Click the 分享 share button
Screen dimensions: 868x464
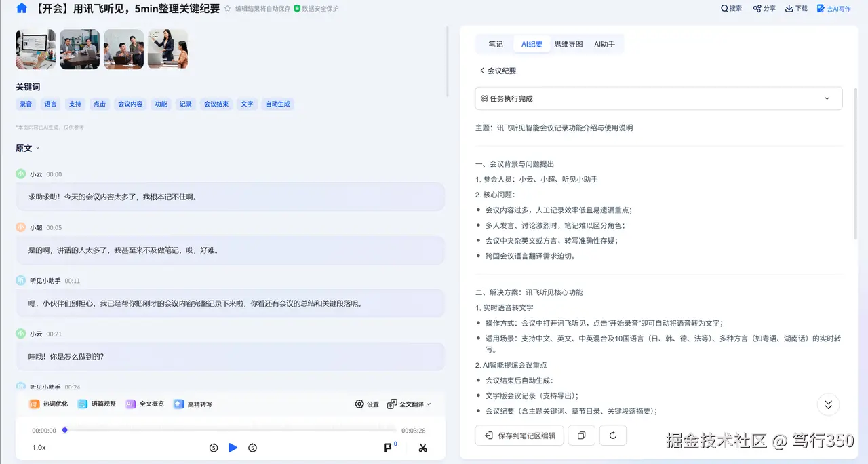[x=764, y=9]
